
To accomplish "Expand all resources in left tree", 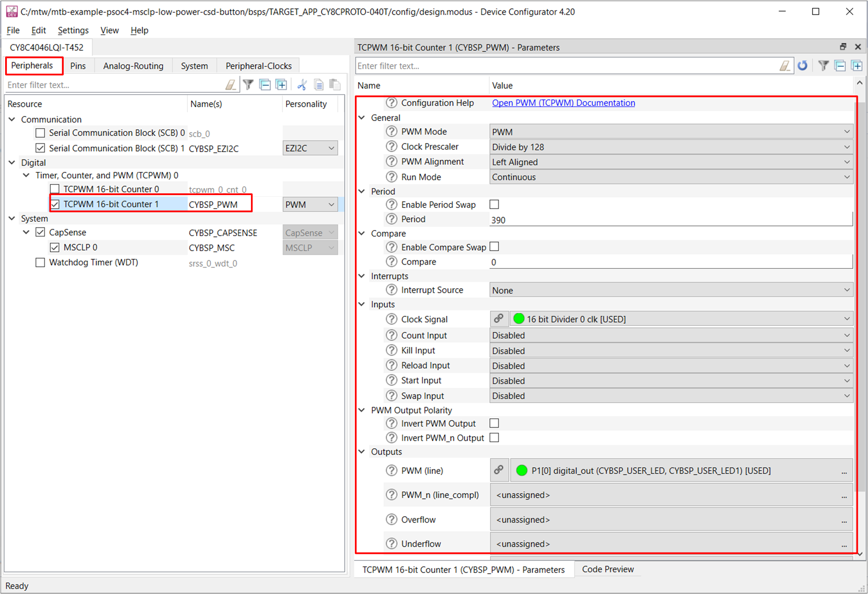I will click(x=281, y=85).
